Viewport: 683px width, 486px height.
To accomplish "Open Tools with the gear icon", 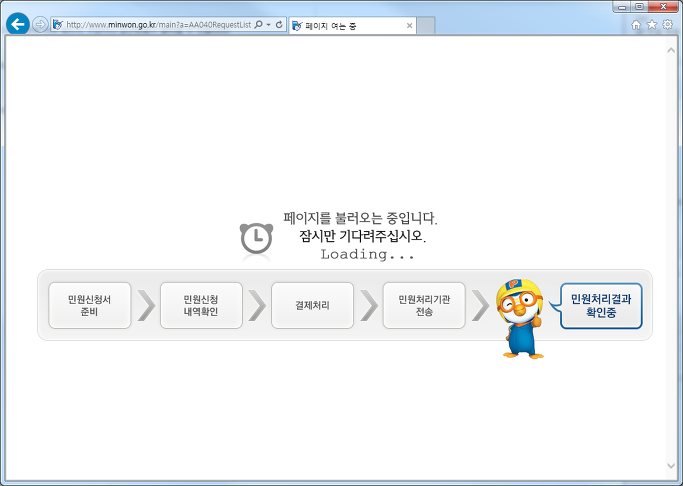I will (x=667, y=24).
